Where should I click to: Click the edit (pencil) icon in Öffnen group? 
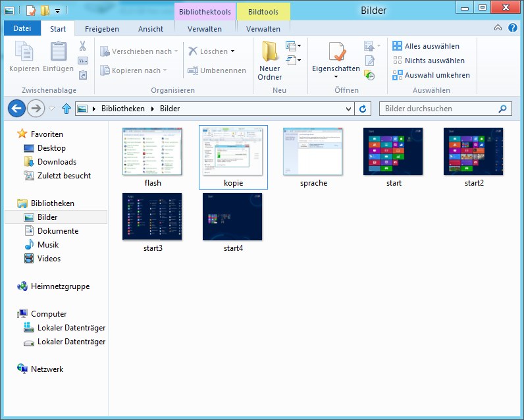369,61
